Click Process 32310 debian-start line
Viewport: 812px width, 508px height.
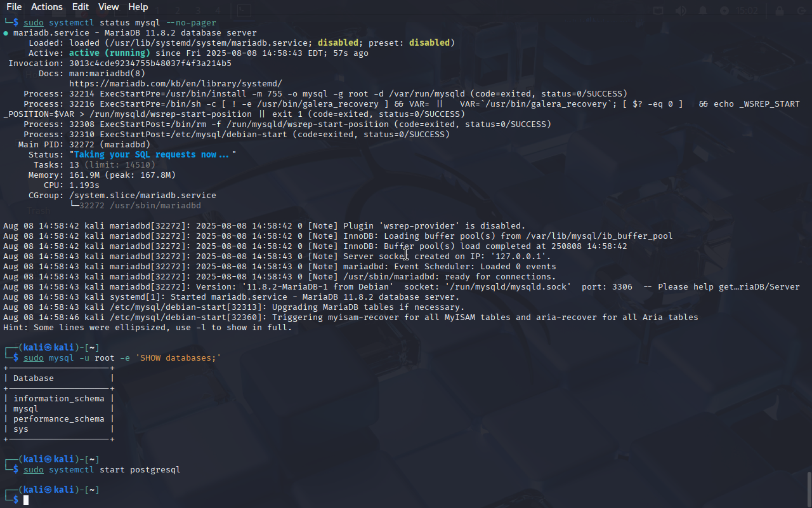[237, 135]
